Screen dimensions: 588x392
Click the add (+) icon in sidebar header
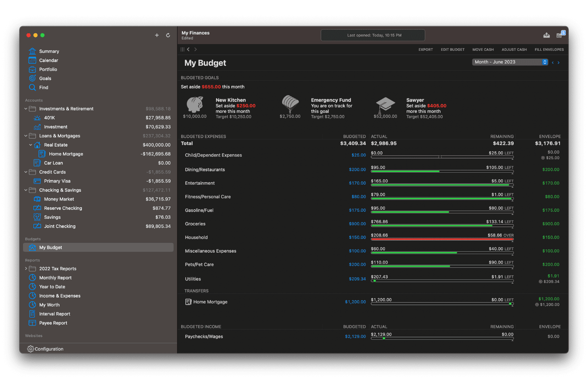tap(157, 35)
